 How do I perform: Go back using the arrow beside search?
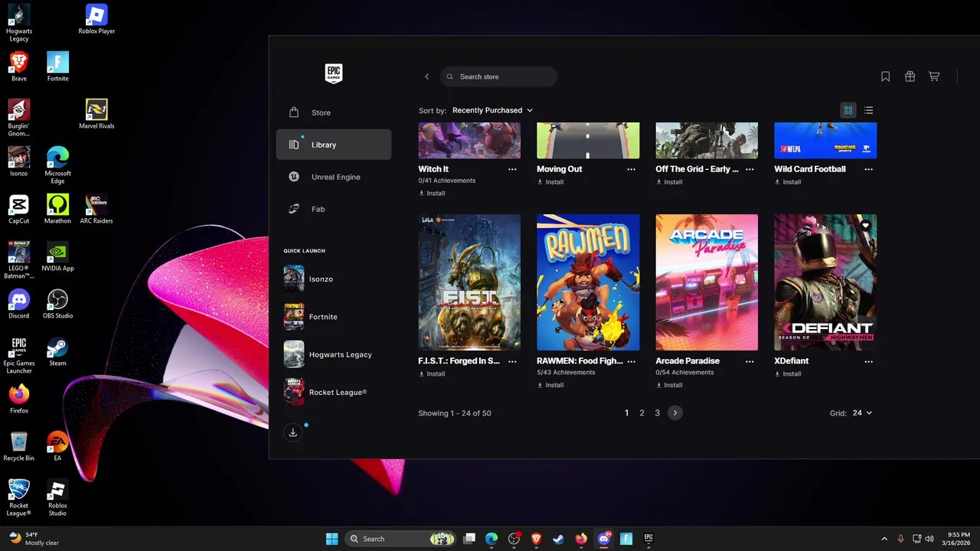pyautogui.click(x=427, y=77)
